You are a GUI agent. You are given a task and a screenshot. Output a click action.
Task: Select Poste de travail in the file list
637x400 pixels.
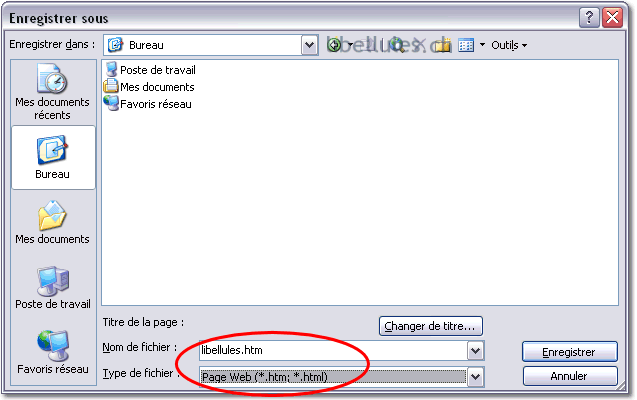pyautogui.click(x=150, y=70)
